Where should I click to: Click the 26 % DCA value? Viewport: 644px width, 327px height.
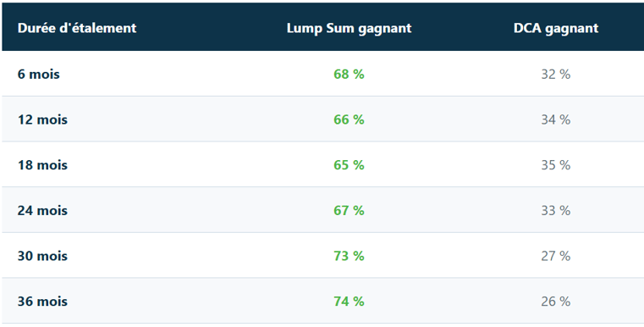[556, 302]
